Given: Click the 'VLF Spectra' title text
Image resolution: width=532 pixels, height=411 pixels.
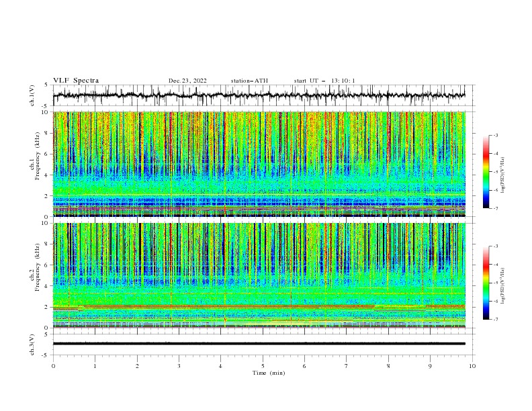Looking at the screenshot, I should point(76,81).
